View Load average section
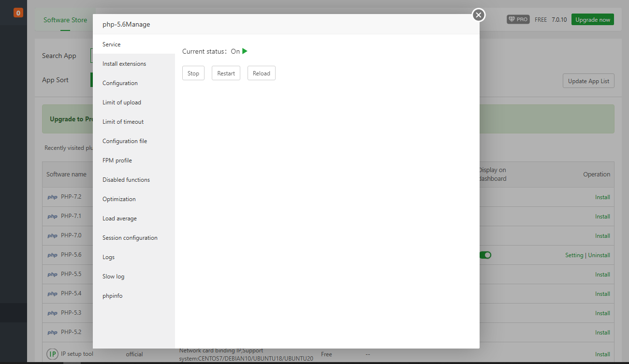The image size is (629, 364). click(134, 218)
